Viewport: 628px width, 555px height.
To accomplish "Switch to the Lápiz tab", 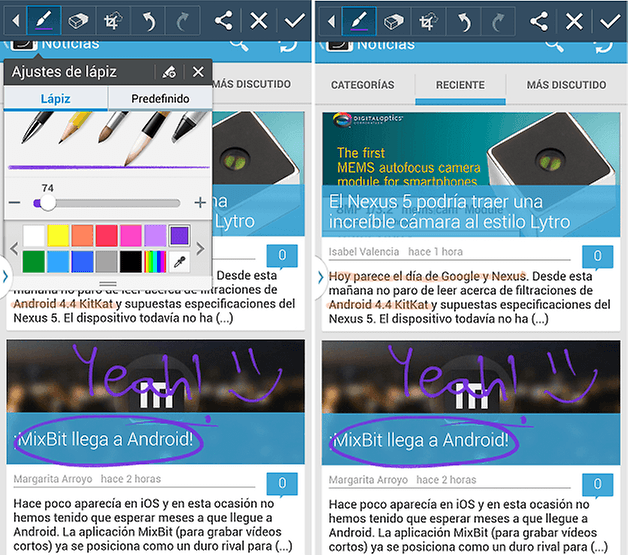I will tap(56, 99).
